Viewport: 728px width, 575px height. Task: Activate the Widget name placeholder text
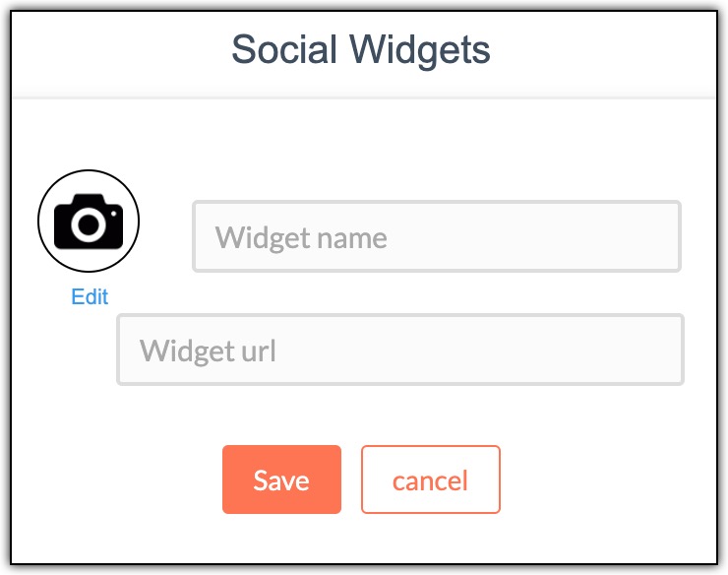(x=301, y=238)
